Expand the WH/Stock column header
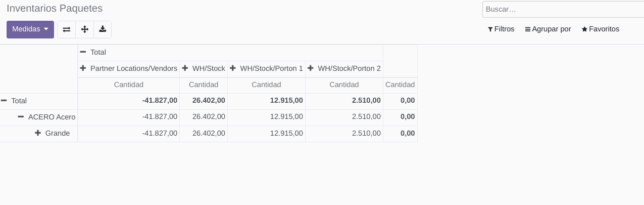The image size is (644, 205). point(204,68)
